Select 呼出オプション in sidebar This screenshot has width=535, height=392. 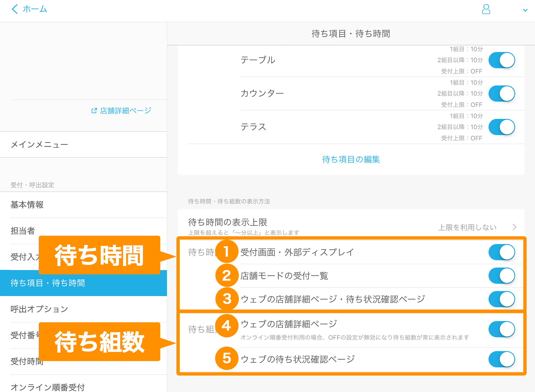click(84, 309)
